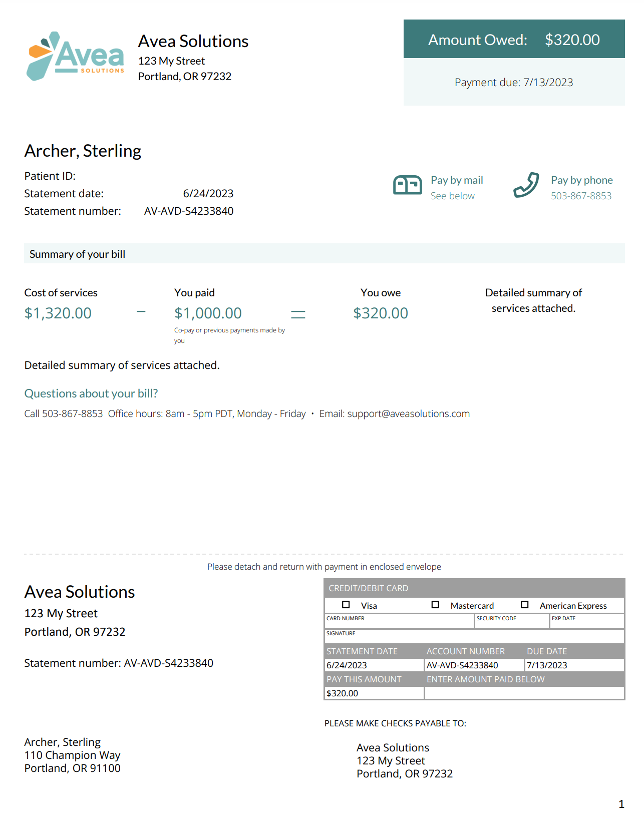Click the support@aveasolutions.com email address

(x=409, y=413)
